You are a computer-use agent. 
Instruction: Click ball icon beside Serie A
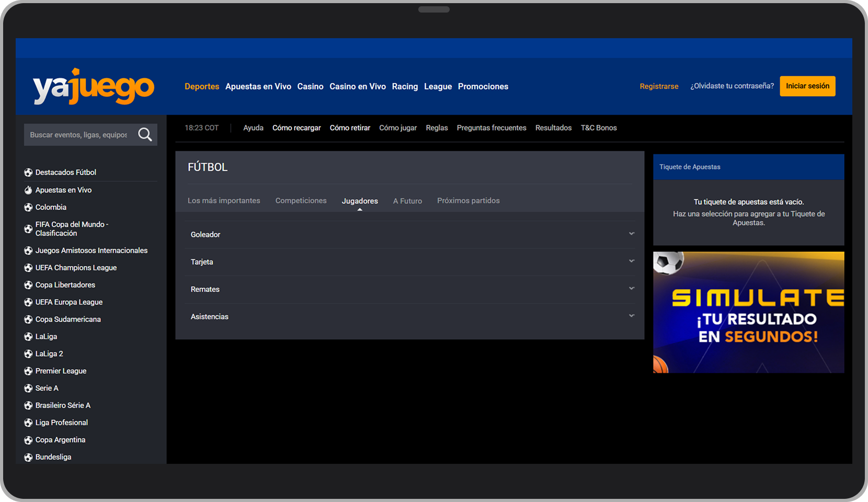click(x=28, y=389)
